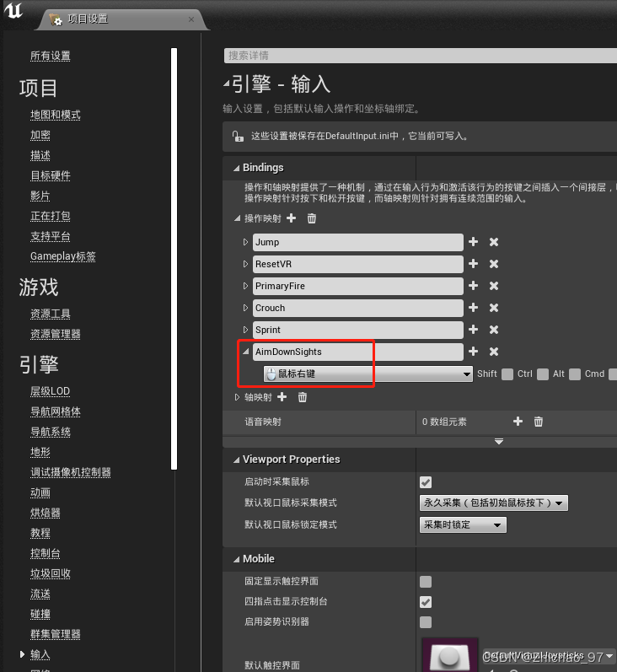
Task: Collapse the Mobile category
Action: pyautogui.click(x=236, y=559)
